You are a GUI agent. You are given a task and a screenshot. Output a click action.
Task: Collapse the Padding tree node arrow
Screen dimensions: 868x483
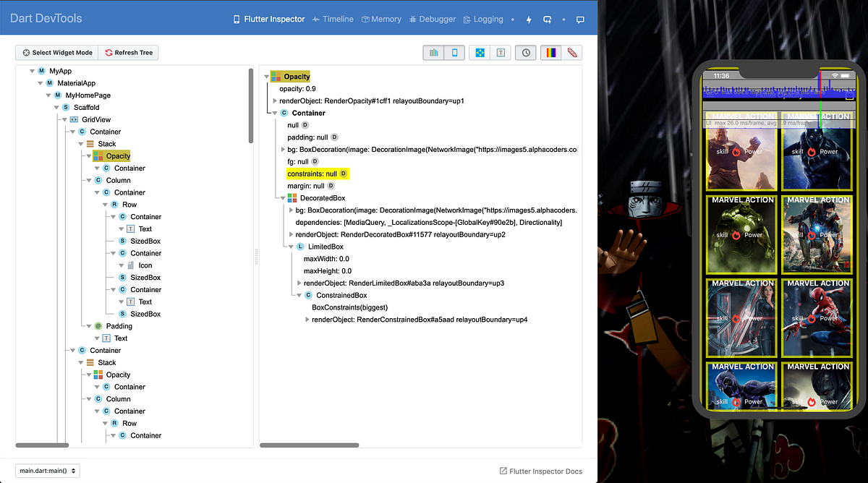[88, 326]
